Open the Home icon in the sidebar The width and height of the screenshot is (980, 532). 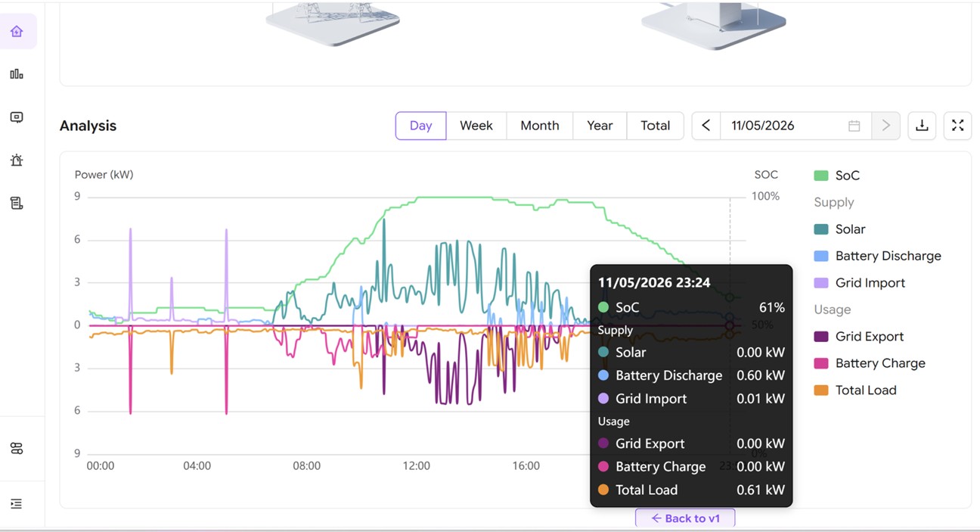(x=17, y=31)
